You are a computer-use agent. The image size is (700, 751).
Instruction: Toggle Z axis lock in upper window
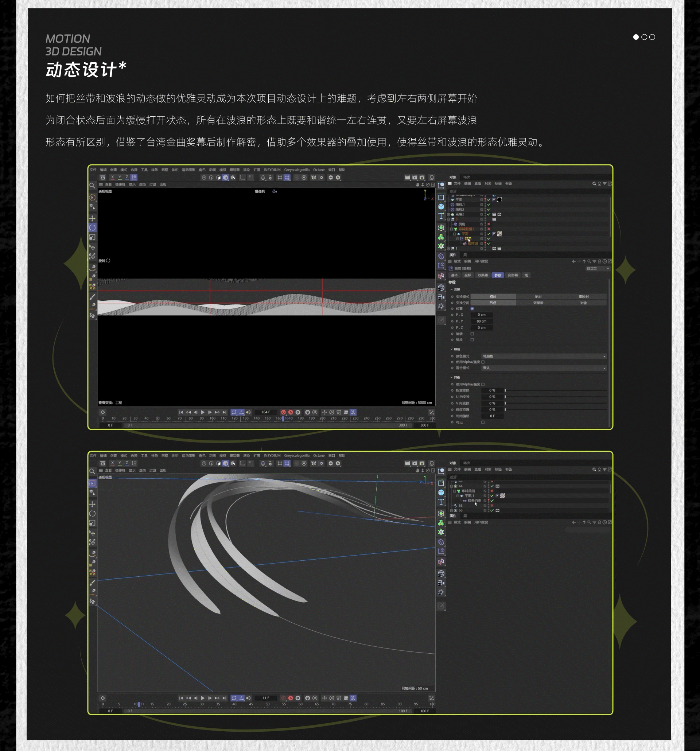[x=127, y=177]
